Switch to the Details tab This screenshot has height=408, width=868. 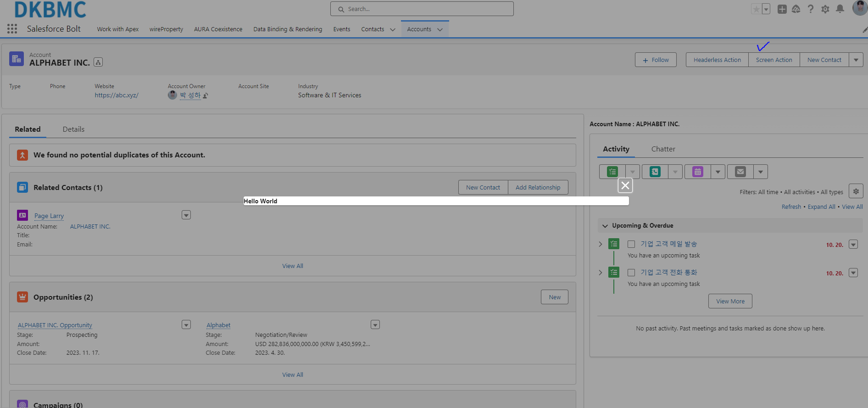(73, 129)
